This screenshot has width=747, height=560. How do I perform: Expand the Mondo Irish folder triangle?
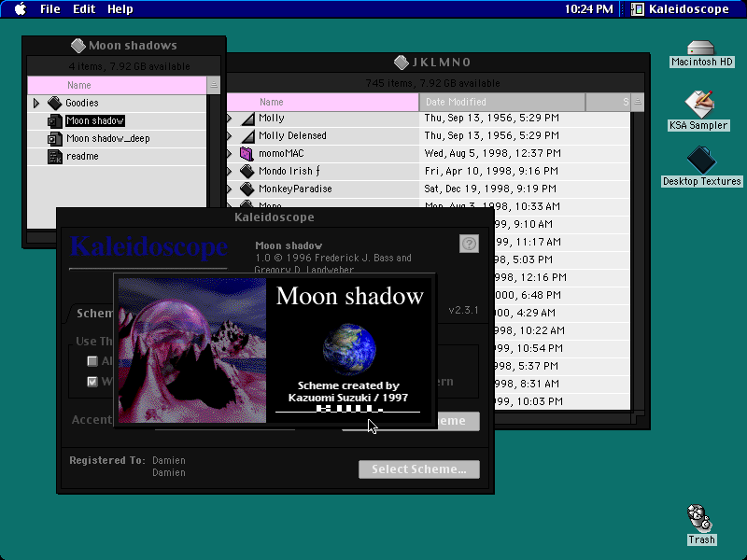(x=230, y=171)
